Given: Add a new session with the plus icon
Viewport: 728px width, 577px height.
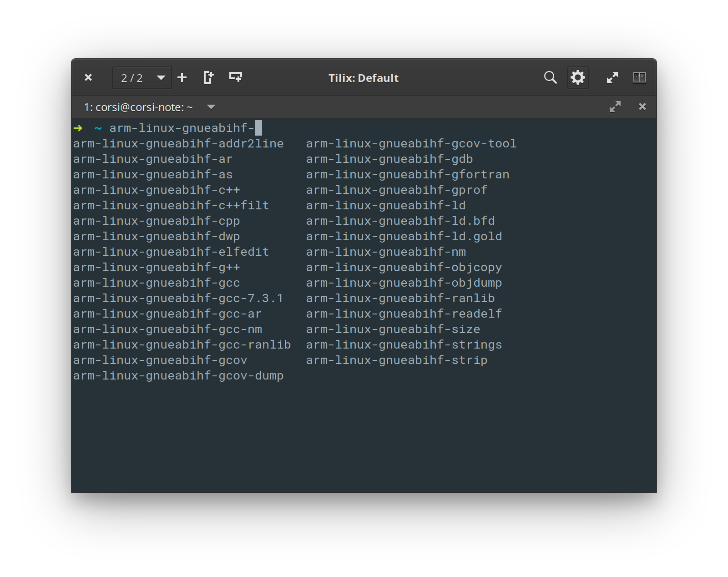Looking at the screenshot, I should click(x=182, y=78).
